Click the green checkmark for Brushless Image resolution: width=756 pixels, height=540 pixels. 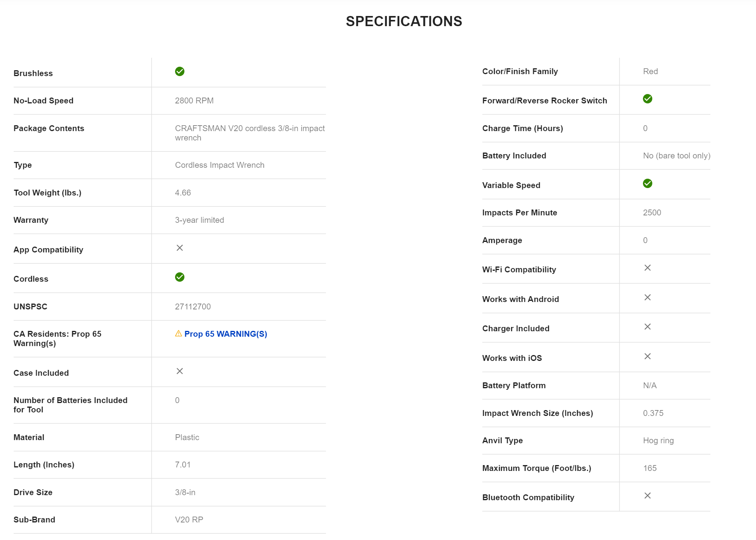coord(179,71)
